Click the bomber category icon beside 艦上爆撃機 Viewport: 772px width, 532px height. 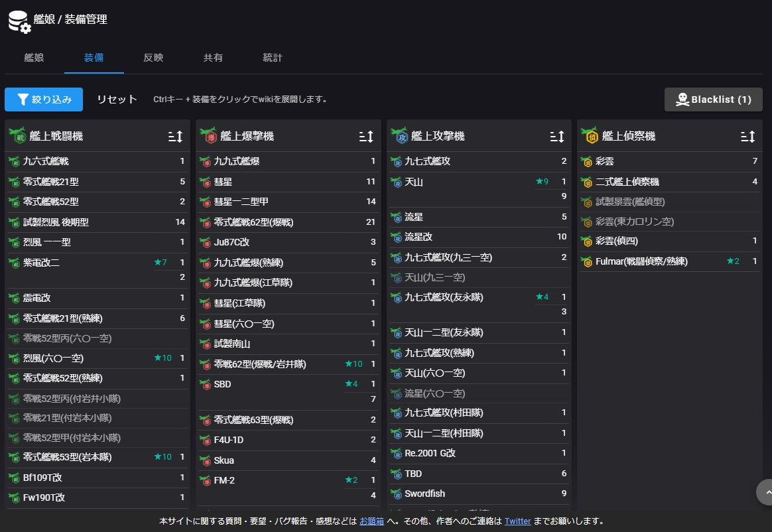tap(208, 135)
